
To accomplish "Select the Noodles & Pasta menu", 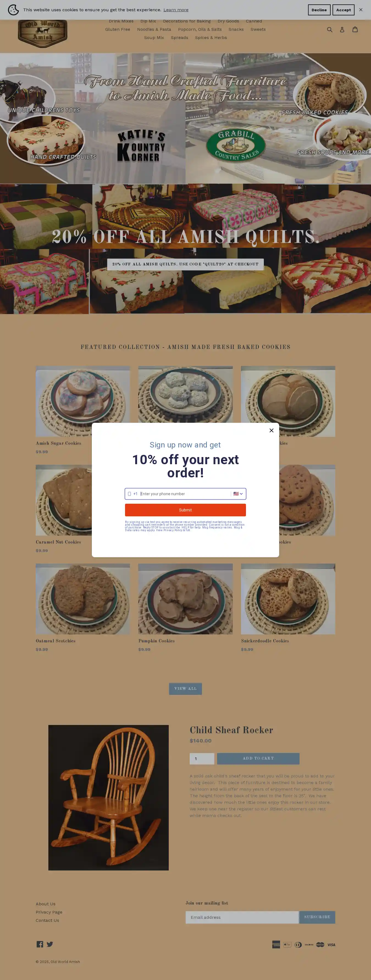I will click(154, 29).
